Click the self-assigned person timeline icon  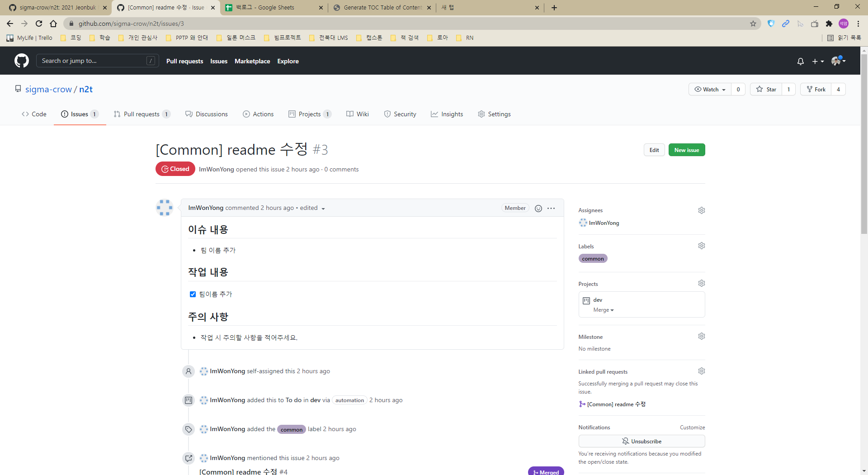point(189,371)
